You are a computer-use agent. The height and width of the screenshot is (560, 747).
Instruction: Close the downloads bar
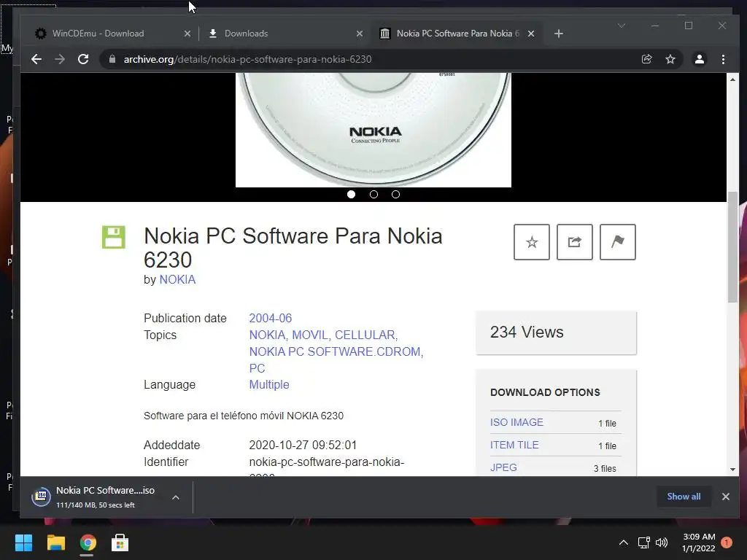[x=726, y=497]
